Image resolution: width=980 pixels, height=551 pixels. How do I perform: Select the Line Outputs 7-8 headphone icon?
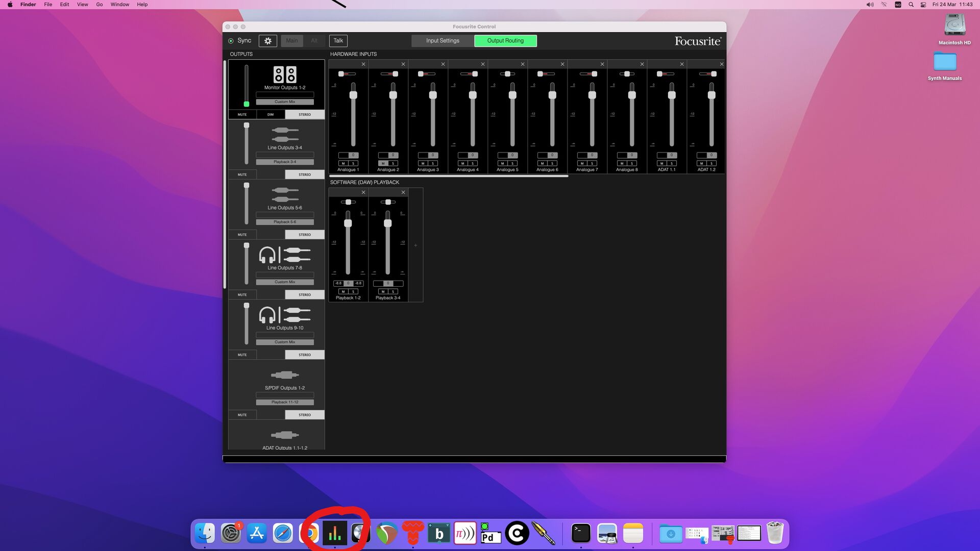[267, 255]
